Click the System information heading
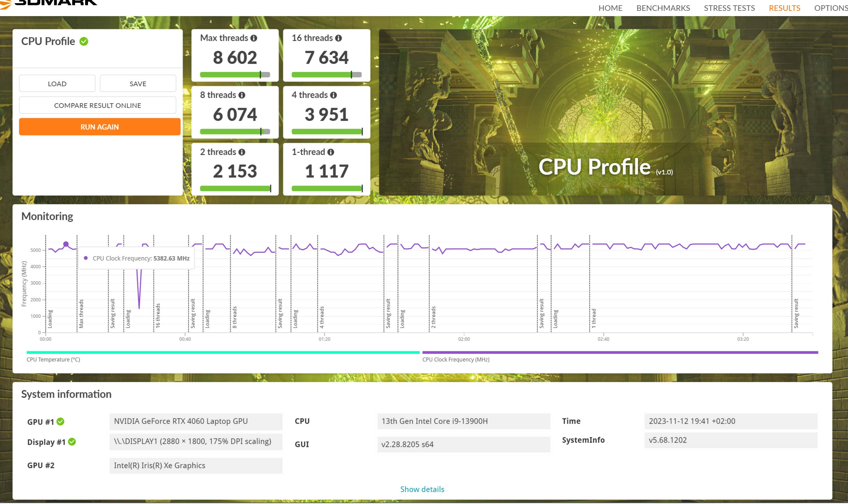 click(x=66, y=394)
